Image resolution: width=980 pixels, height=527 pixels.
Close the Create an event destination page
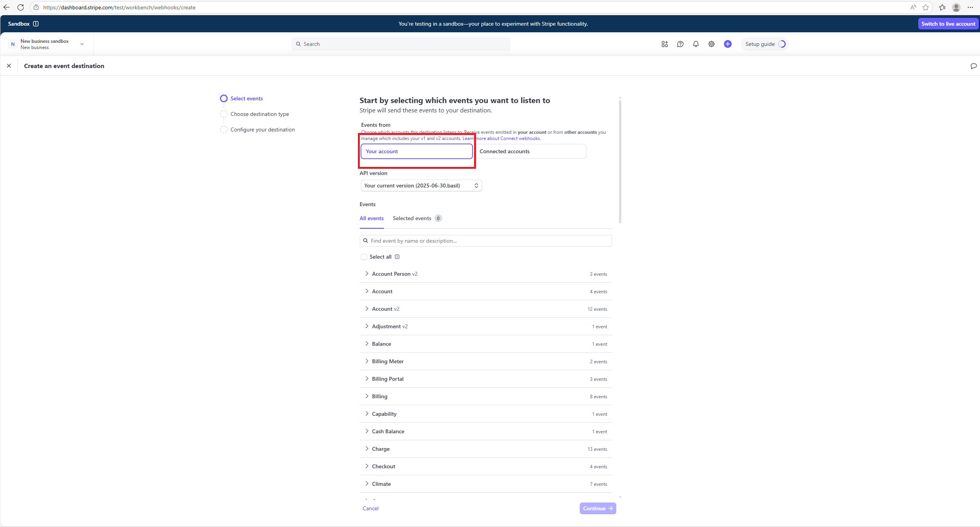9,66
